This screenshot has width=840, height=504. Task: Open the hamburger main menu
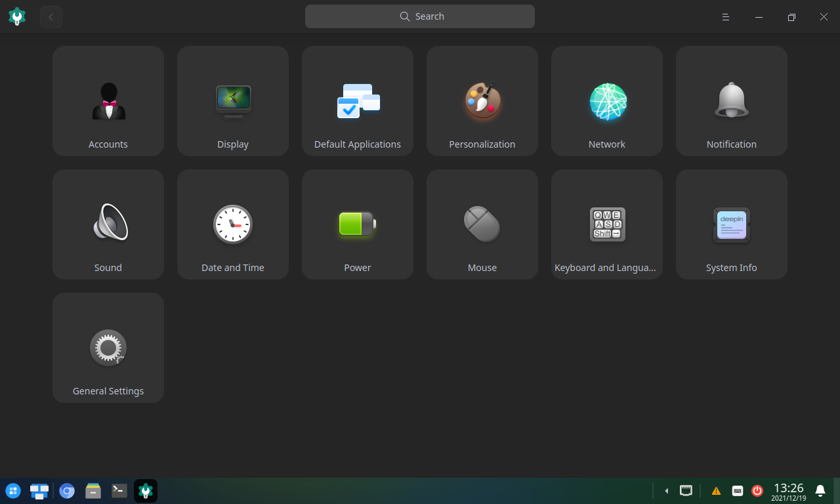click(x=726, y=17)
